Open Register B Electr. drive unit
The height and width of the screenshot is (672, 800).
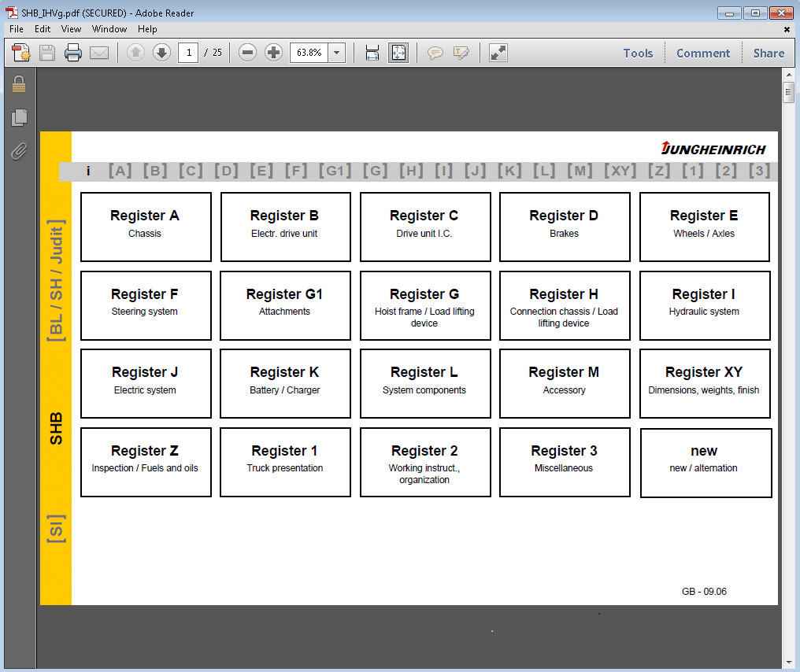286,227
